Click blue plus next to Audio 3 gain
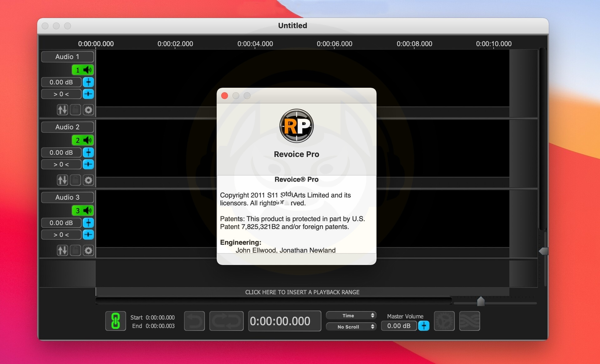The height and width of the screenshot is (364, 600). pyautogui.click(x=88, y=223)
